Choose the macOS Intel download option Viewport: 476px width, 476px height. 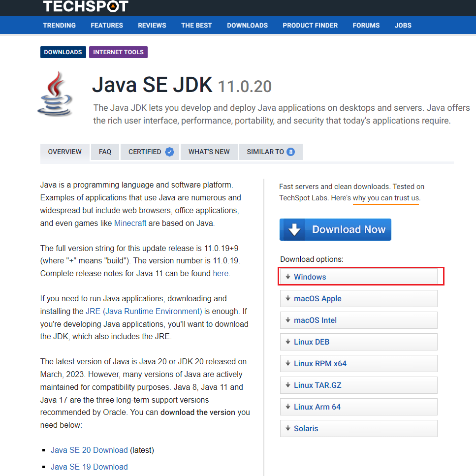pyautogui.click(x=358, y=320)
